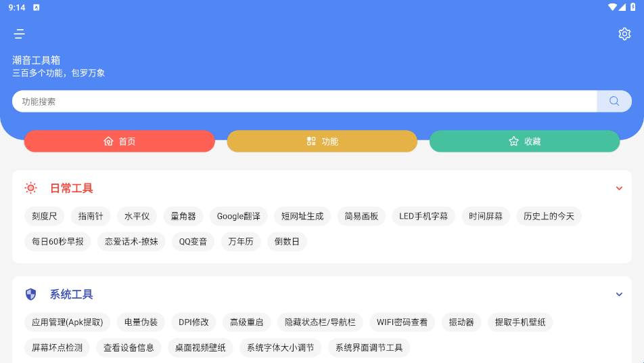Open the Google翻译 tool

(x=238, y=217)
